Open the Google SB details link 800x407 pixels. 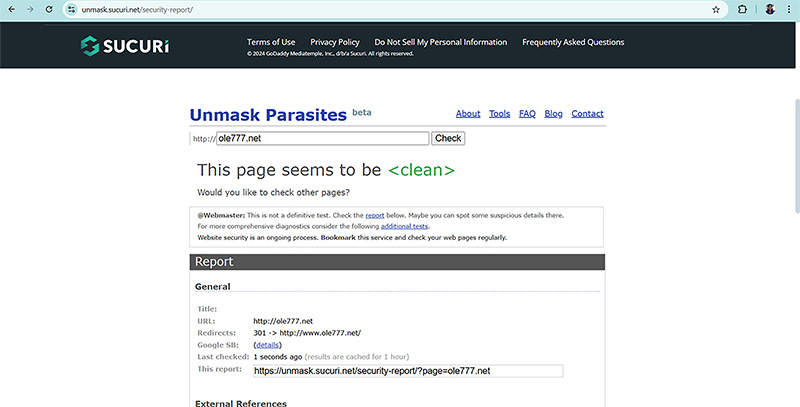(267, 345)
